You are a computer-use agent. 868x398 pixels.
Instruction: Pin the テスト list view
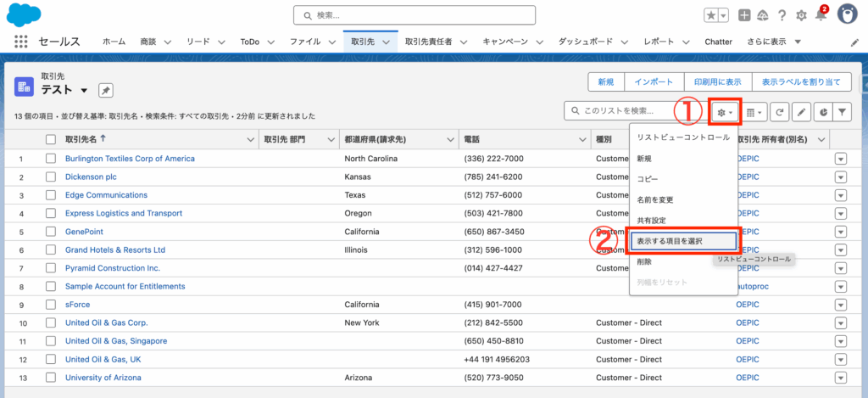click(106, 90)
